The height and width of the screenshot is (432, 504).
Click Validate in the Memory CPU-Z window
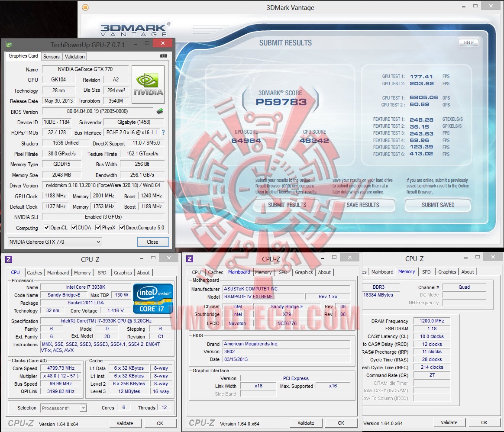[x=449, y=422]
